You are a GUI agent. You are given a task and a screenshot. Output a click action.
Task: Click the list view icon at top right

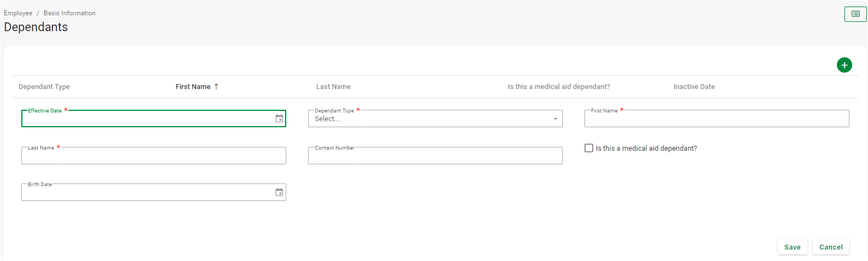pyautogui.click(x=855, y=14)
